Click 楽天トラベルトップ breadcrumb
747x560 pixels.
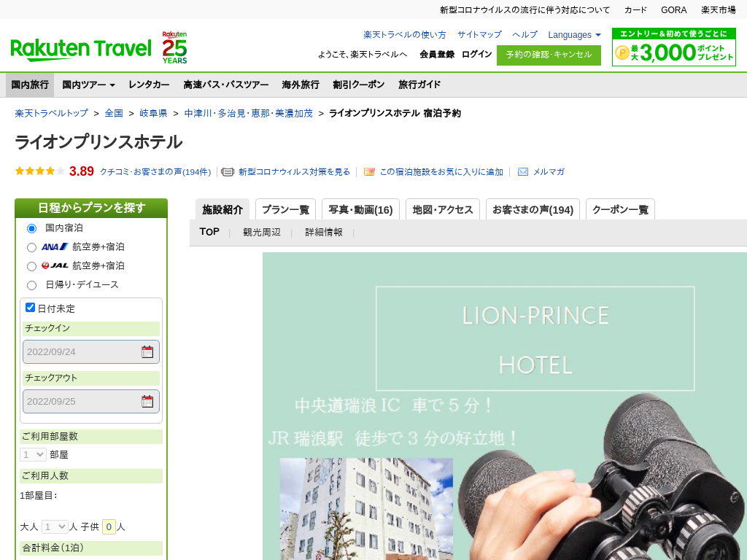click(x=52, y=113)
